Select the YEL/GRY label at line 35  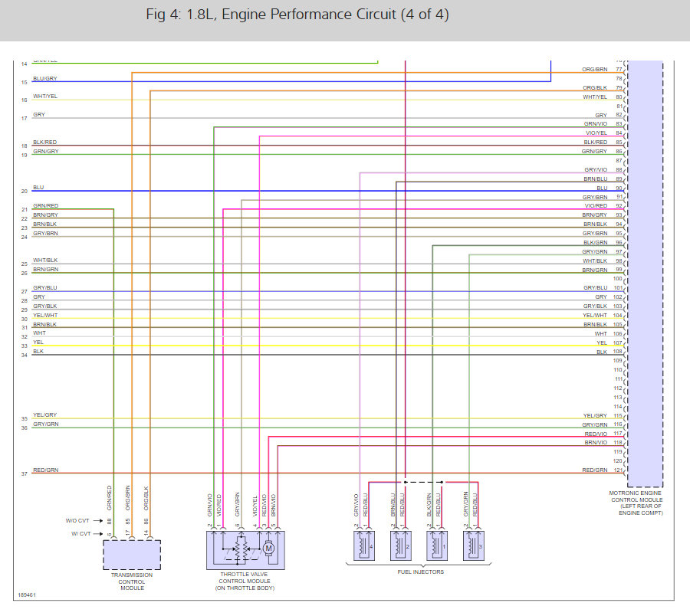[x=45, y=414]
